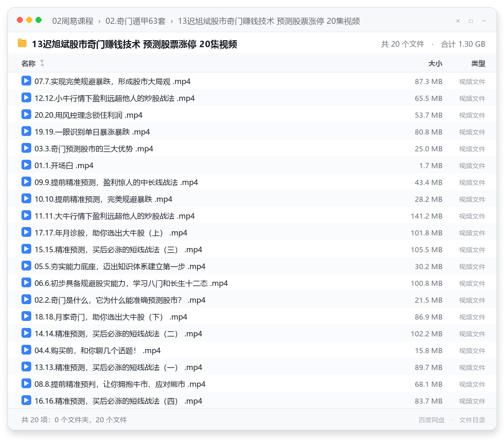
Task: Click the 百度网盘 label in footer
Action: click(432, 420)
